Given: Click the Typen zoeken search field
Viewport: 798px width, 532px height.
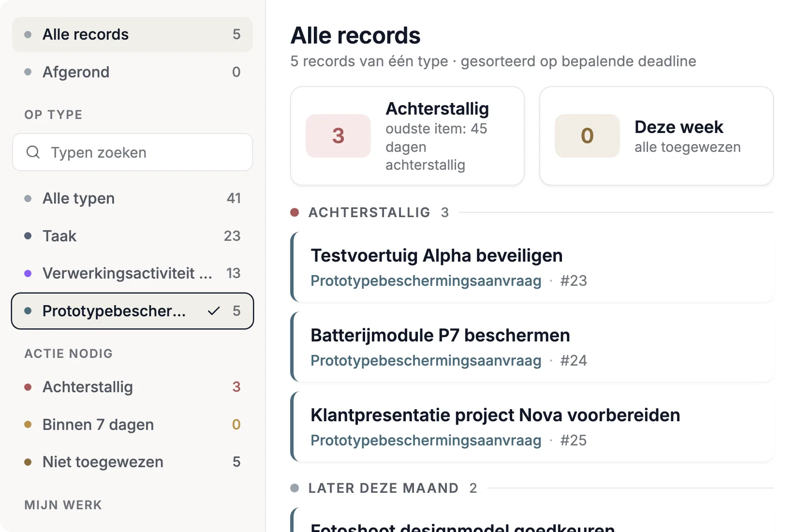Looking at the screenshot, I should pyautogui.click(x=132, y=152).
